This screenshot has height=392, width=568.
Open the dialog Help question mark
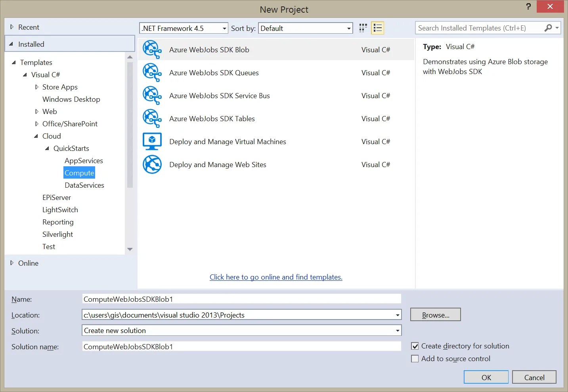[528, 6]
